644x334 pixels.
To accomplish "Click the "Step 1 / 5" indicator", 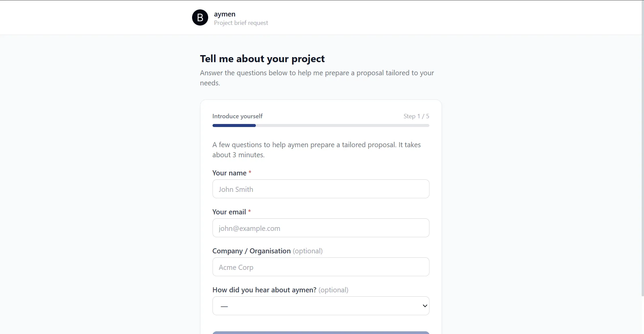I will click(x=416, y=116).
